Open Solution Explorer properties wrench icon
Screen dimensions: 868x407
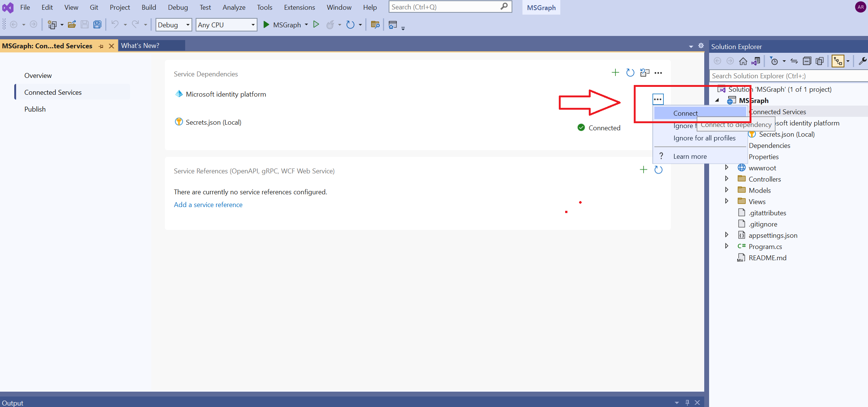(862, 61)
